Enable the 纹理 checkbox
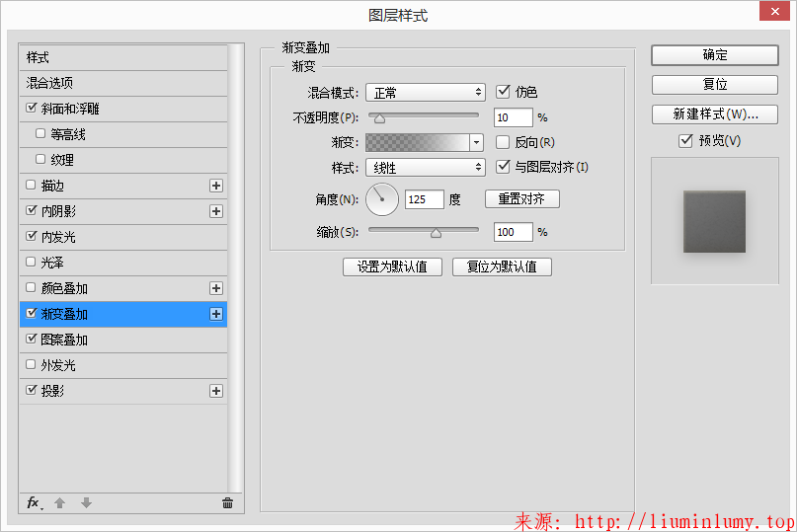The width and height of the screenshot is (797, 532). (40, 159)
